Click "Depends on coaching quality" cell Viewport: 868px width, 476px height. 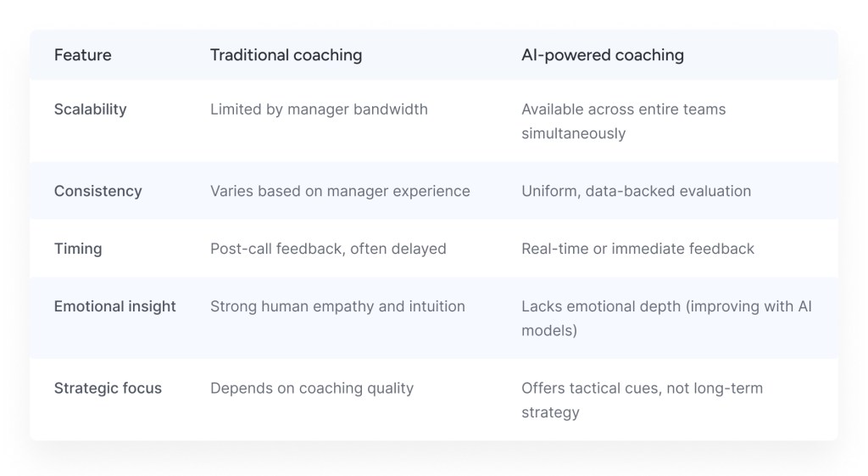point(312,389)
